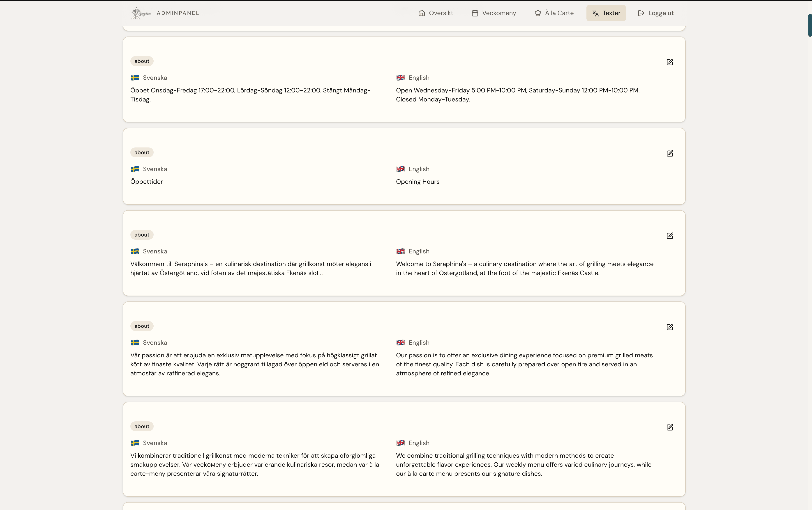The width and height of the screenshot is (812, 510).
Task: Click the ADMINPANEL title link
Action: pyautogui.click(x=178, y=13)
